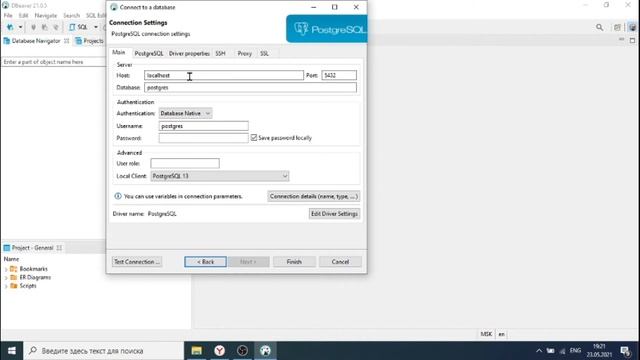Image resolution: width=640 pixels, height=360 pixels.
Task: Show hidden system tray icons chevron
Action: 539,351
